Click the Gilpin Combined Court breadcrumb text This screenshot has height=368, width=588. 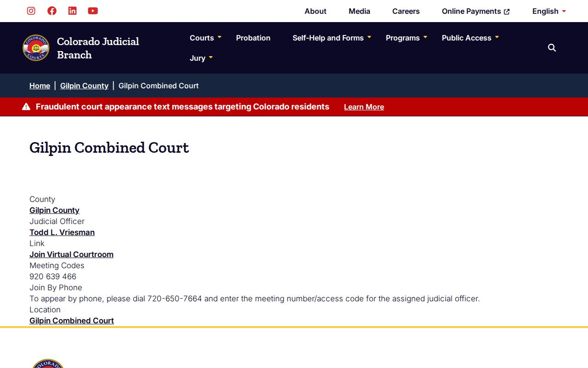click(158, 86)
